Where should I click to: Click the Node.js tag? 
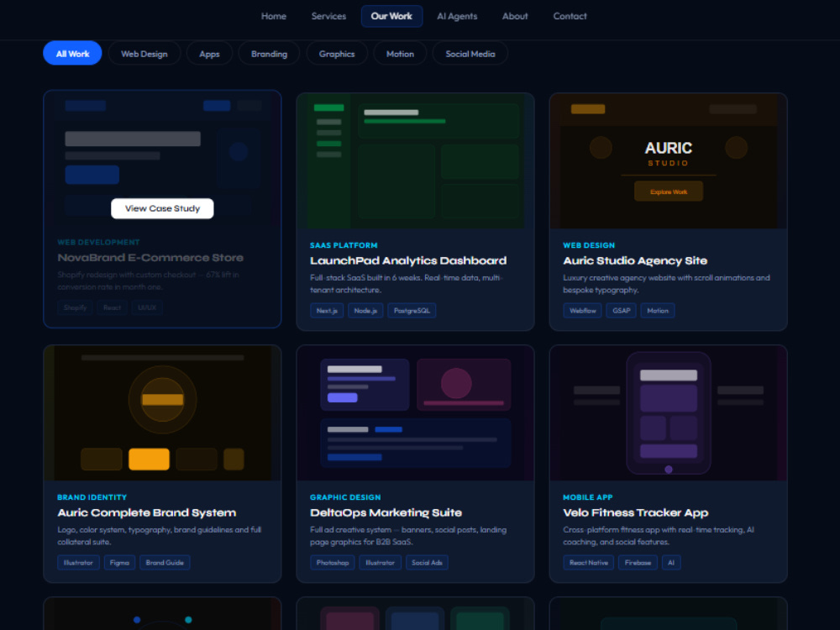pos(365,311)
